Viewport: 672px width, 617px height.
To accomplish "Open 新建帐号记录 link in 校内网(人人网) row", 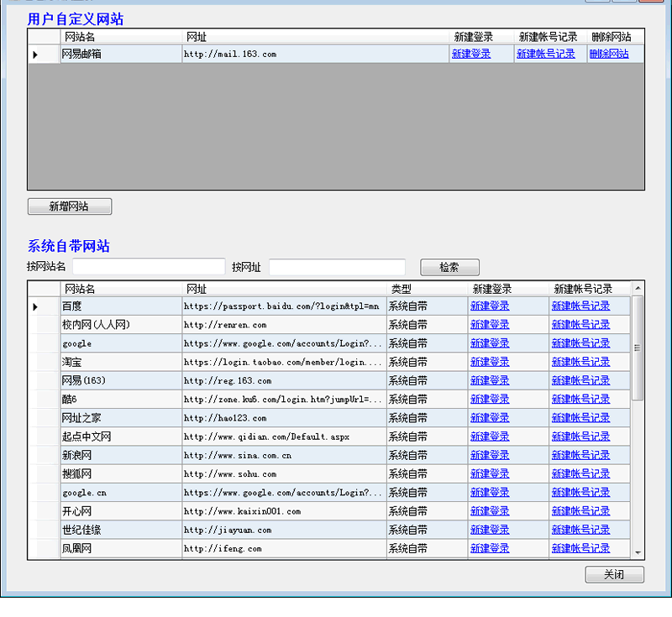I will pyautogui.click(x=580, y=325).
